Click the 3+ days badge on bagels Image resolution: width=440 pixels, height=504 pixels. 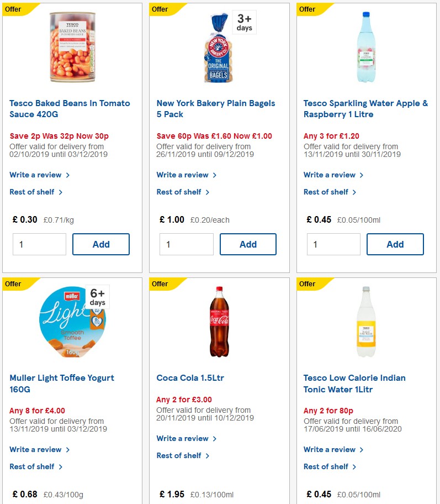point(245,22)
